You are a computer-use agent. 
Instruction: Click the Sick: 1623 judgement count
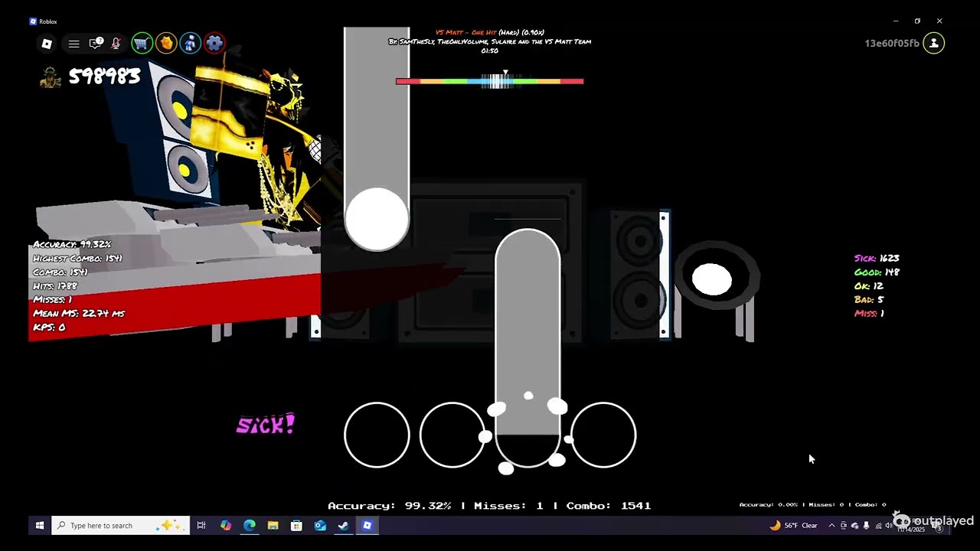coord(877,259)
